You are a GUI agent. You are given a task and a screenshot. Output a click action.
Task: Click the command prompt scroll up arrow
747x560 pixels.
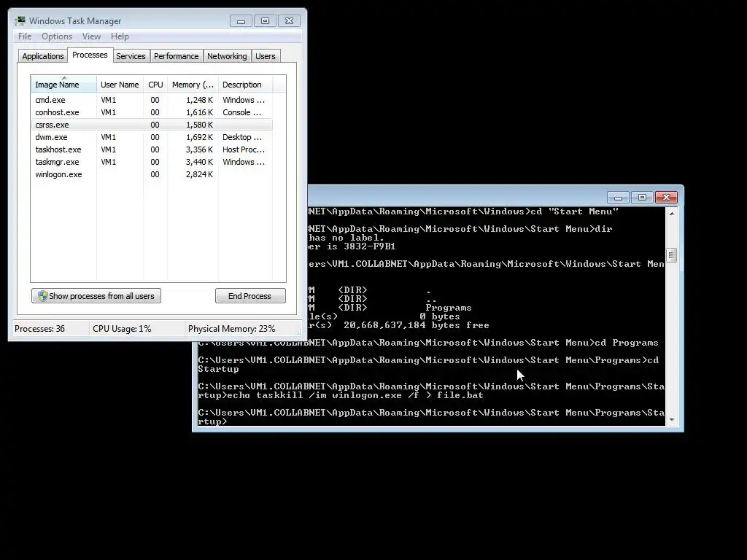672,214
